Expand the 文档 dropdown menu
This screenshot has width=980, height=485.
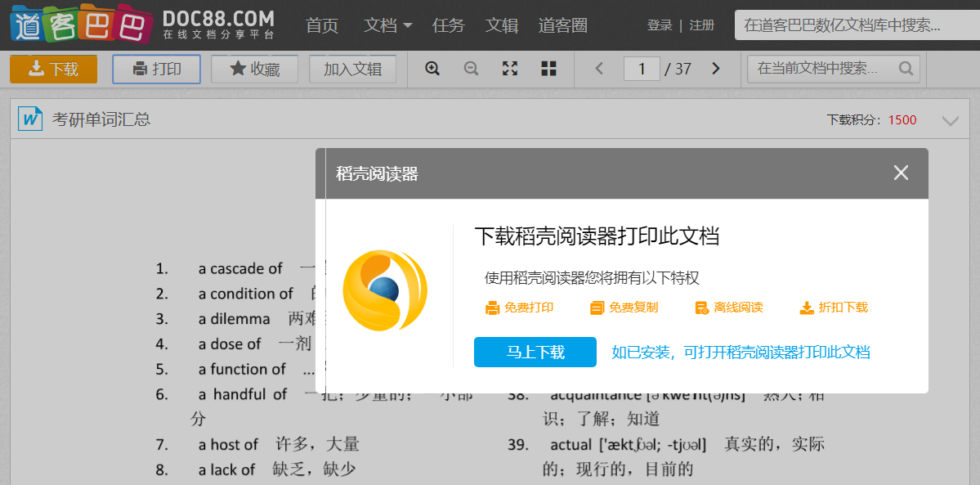coord(388,25)
